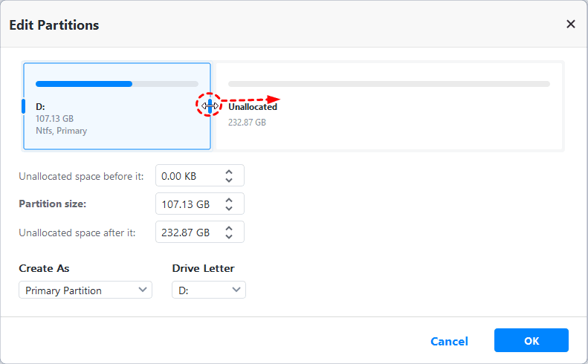
Task: Decrease unallocated space before it with down arrow
Action: 229,181
